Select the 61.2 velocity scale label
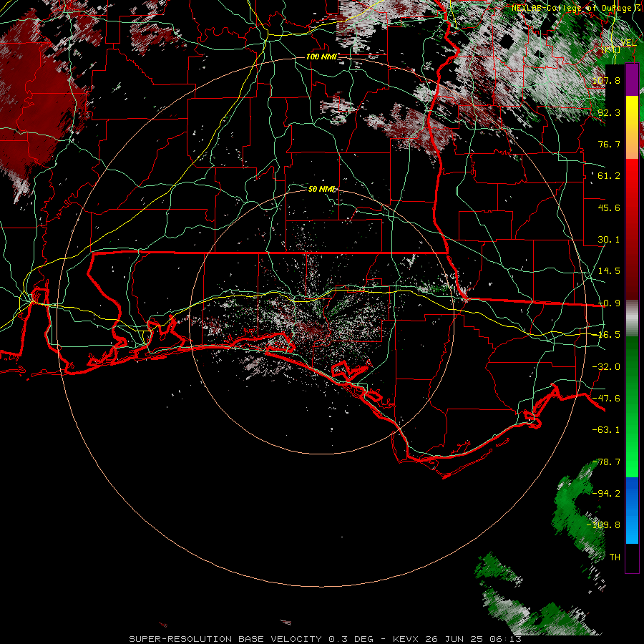Screen dimensions: 644x644 point(609,176)
